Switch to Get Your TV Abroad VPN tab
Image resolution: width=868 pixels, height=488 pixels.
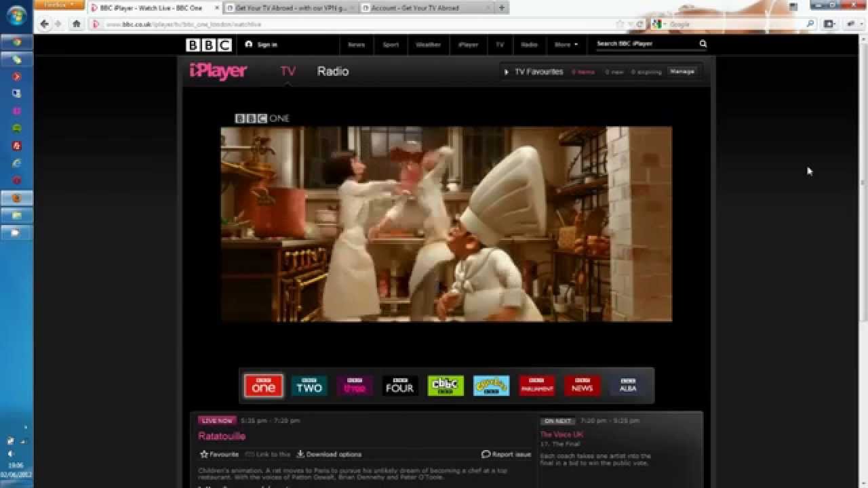click(291, 8)
